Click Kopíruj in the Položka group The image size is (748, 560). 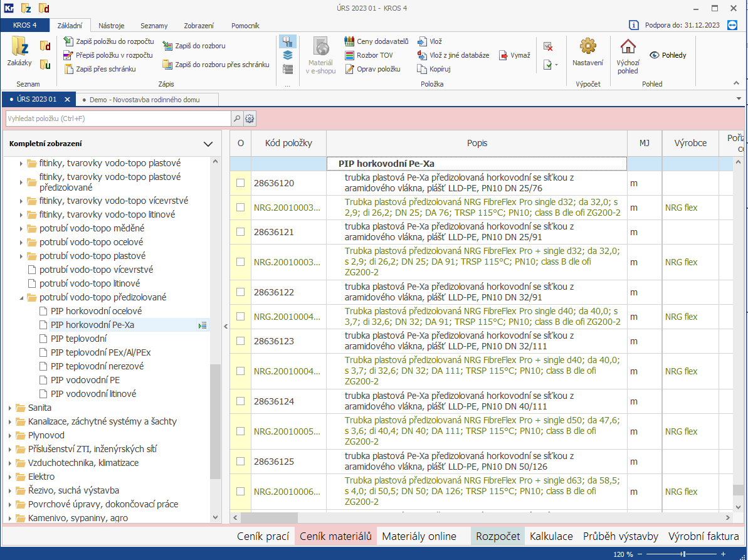coord(434,69)
